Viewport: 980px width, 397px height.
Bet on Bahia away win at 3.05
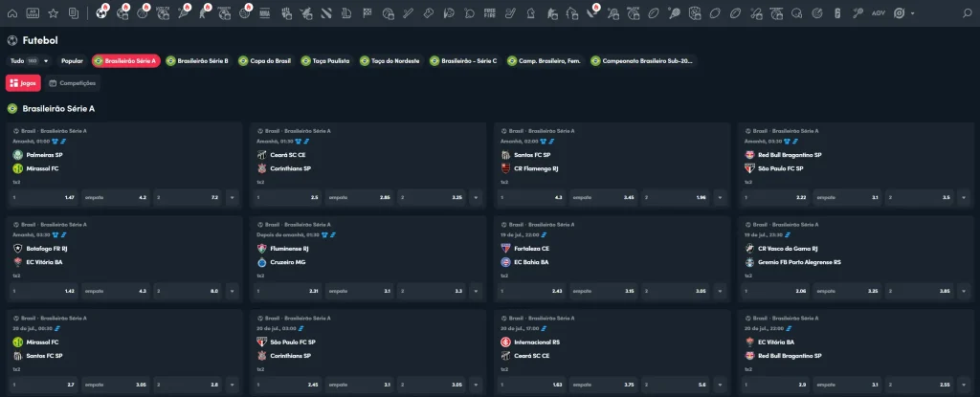[677, 292]
